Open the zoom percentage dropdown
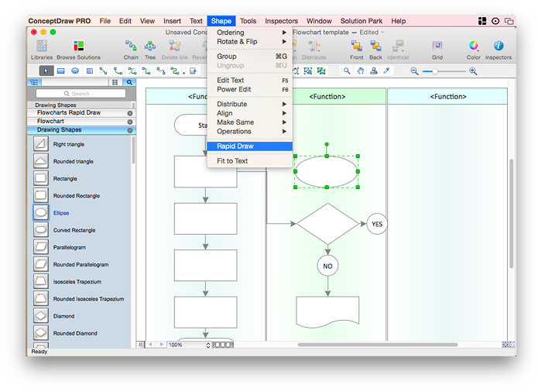 tap(208, 345)
